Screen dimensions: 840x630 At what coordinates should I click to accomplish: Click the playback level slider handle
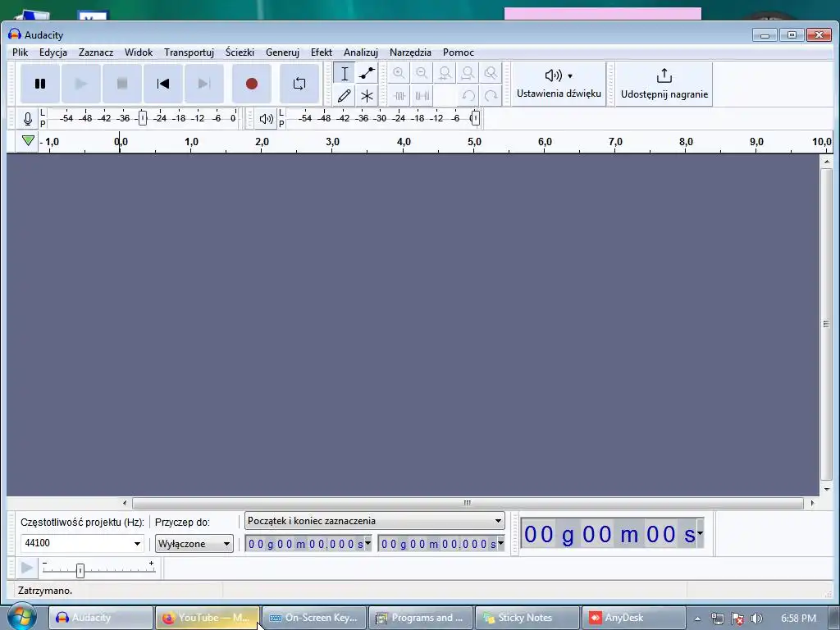475,118
